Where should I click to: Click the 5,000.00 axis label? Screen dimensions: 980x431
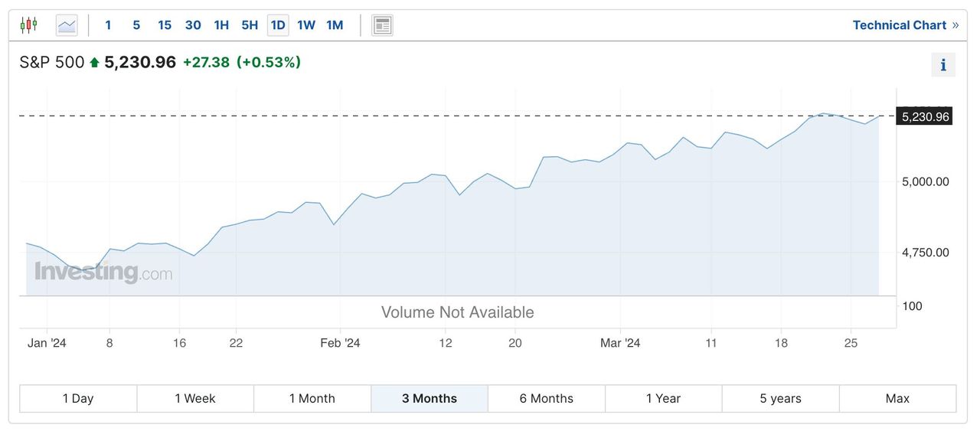pyautogui.click(x=926, y=181)
